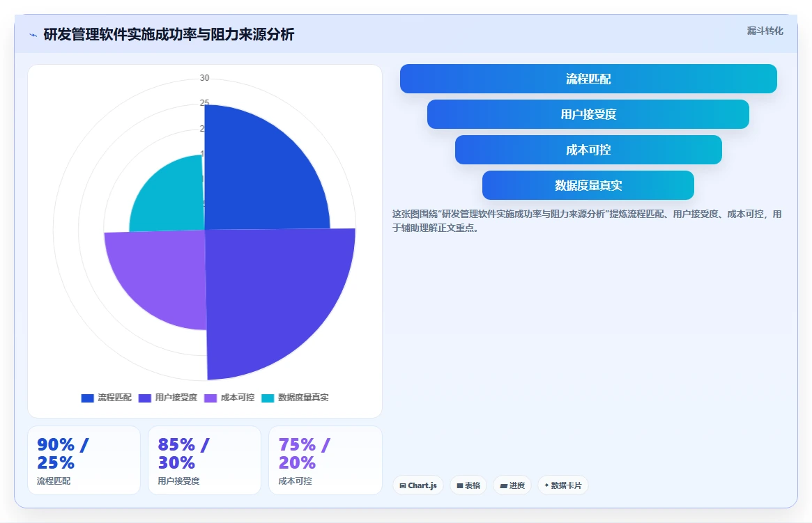The width and height of the screenshot is (812, 523).
Task: Select the 成本可控 funnel bar
Action: (588, 150)
